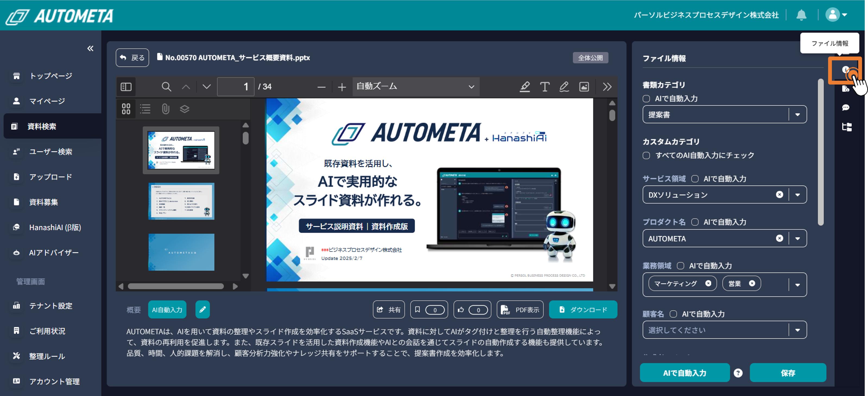The height and width of the screenshot is (396, 868).
Task: Click the pencil edit summary button
Action: (x=203, y=310)
